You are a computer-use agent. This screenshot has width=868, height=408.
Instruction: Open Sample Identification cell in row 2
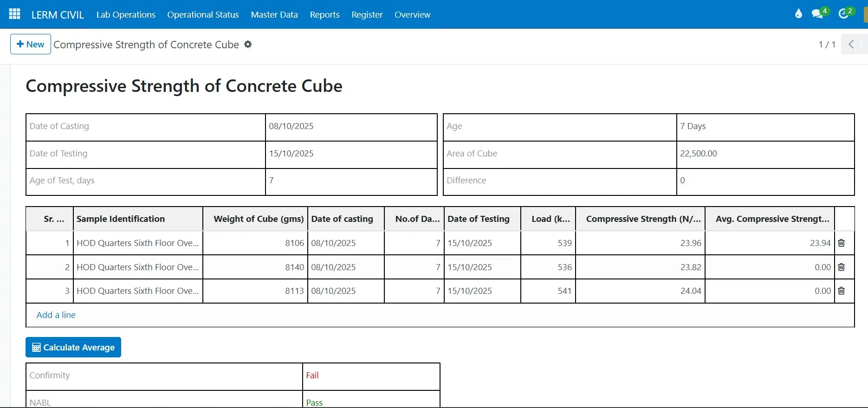[138, 267]
